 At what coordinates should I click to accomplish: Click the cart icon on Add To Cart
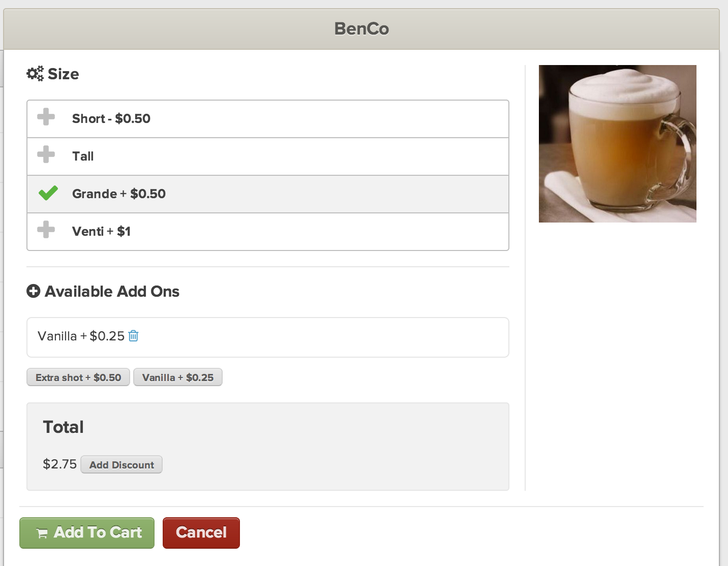pyautogui.click(x=42, y=533)
